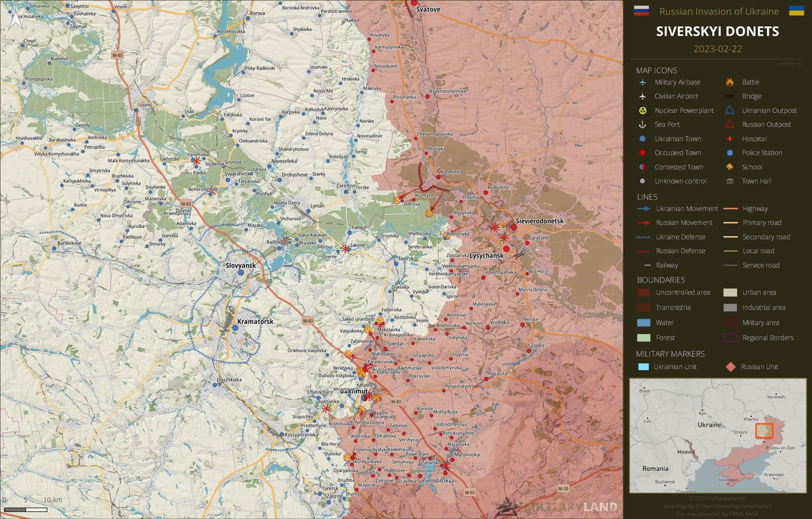This screenshot has width=812, height=519.
Task: Click the Uncontrolled area color swatch
Action: click(643, 292)
